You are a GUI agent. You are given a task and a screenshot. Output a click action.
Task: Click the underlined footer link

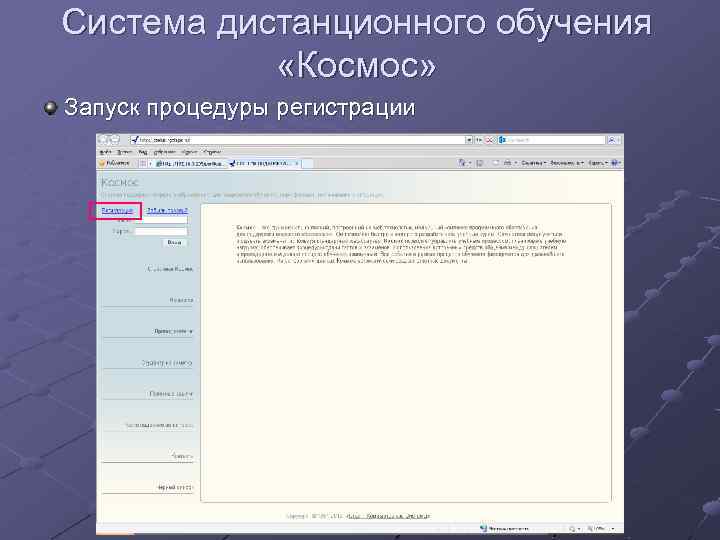pyautogui.click(x=388, y=516)
